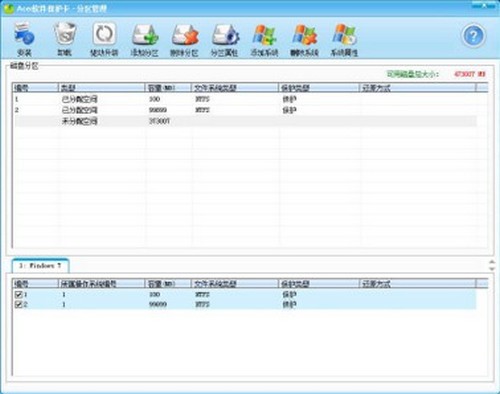500x394 pixels.
Task: Select the 未分配空间 unallocated space row
Action: [245, 121]
